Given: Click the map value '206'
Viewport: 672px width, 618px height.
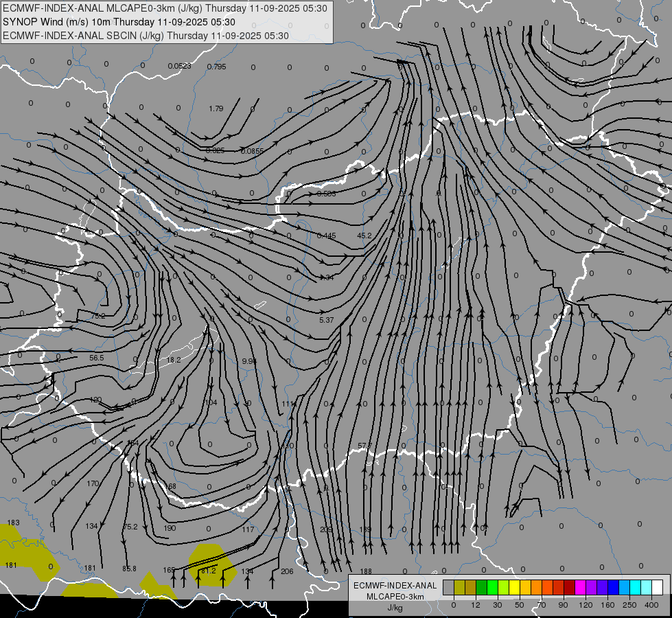Looking at the screenshot, I should [287, 571].
